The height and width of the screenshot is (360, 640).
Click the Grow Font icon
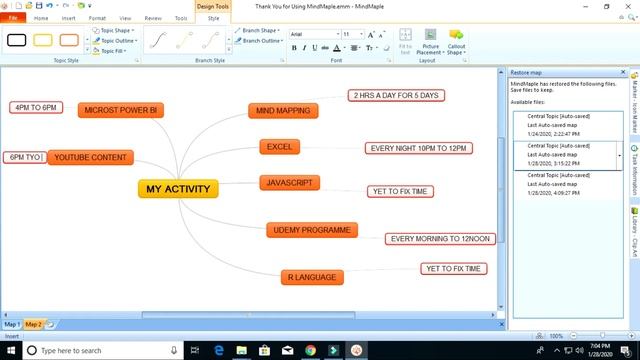point(371,35)
